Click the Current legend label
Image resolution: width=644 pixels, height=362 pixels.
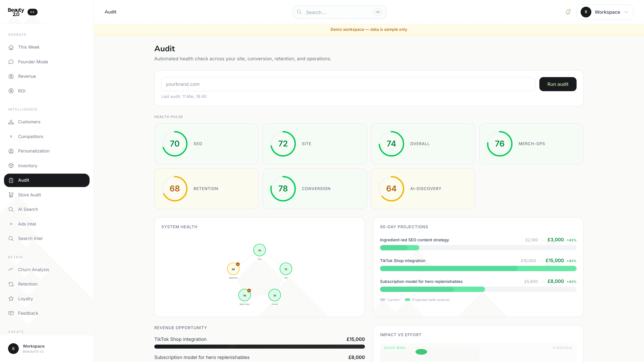pos(393,300)
